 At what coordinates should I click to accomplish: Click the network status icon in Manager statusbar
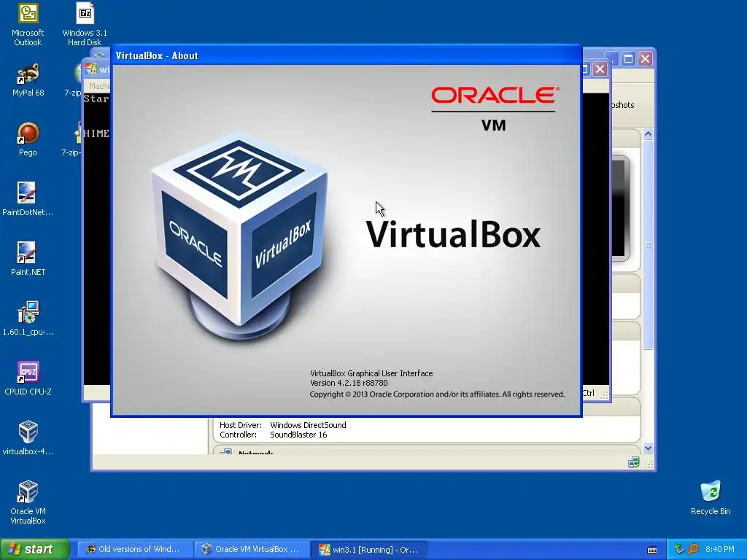[x=634, y=462]
